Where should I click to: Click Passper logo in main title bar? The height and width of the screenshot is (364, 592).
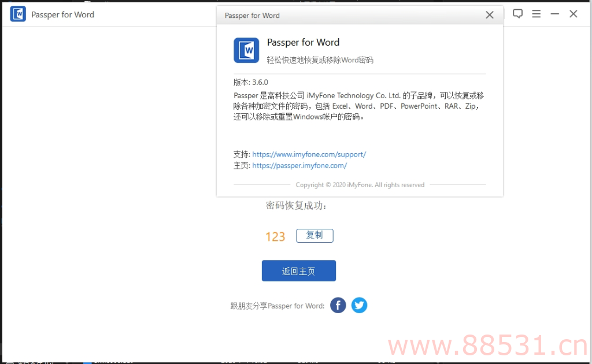tap(18, 14)
